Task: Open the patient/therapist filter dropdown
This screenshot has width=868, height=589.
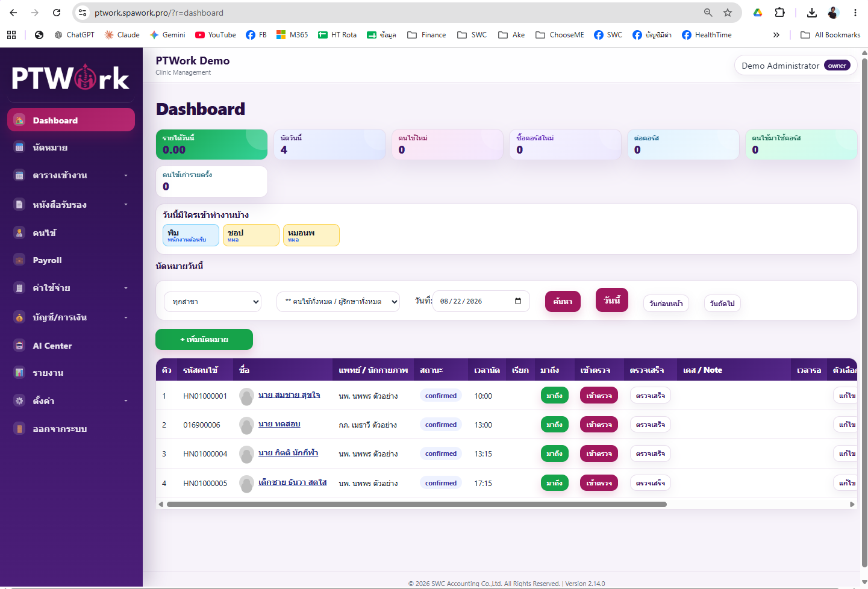Action: 338,302
